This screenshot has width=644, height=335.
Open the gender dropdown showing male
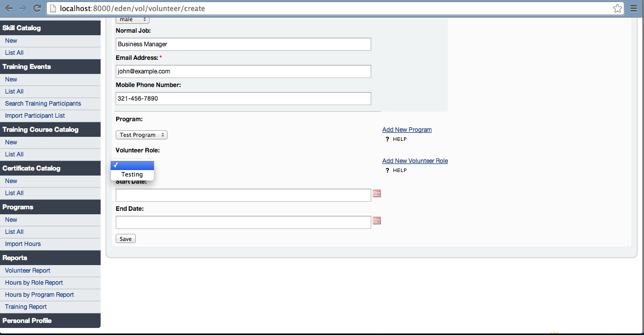point(132,20)
